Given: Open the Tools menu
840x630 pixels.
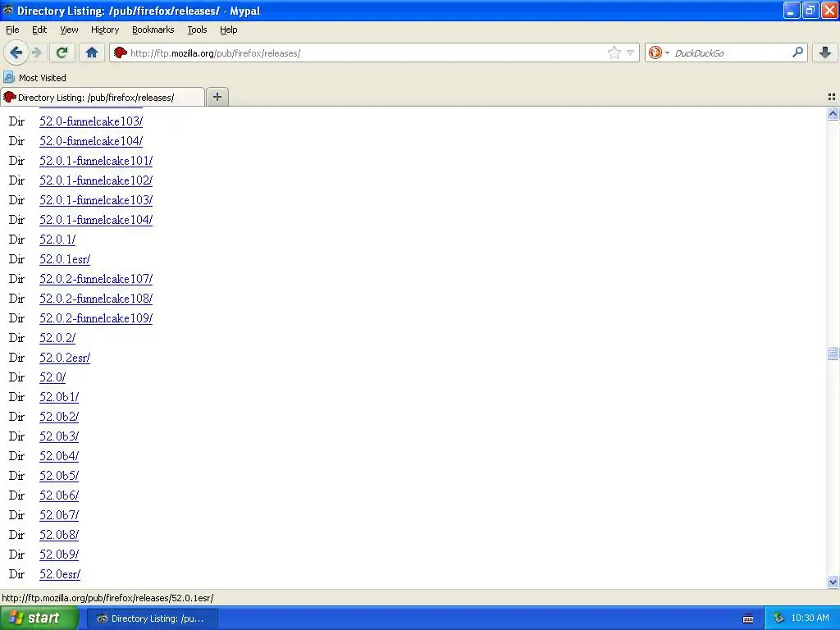Looking at the screenshot, I should point(197,30).
